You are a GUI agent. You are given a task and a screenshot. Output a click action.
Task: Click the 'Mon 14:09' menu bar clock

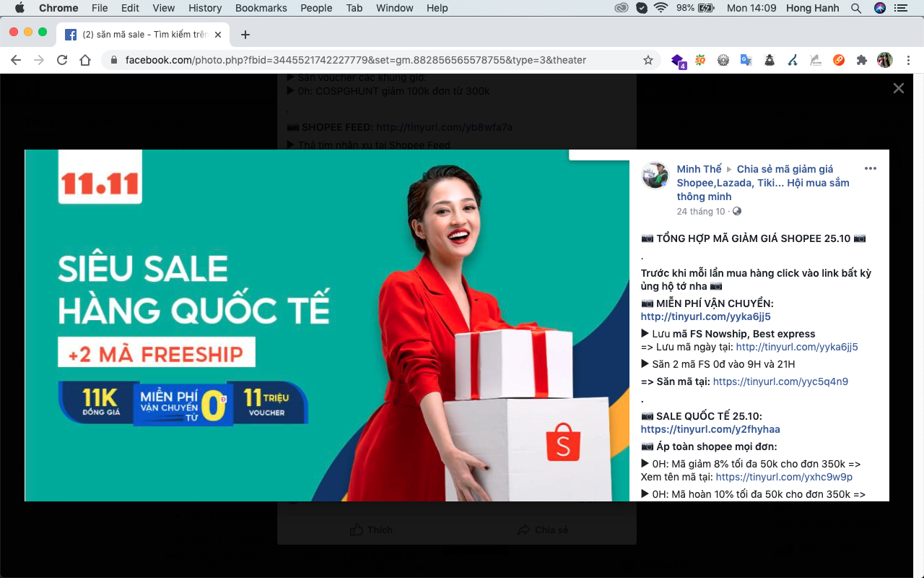751,8
